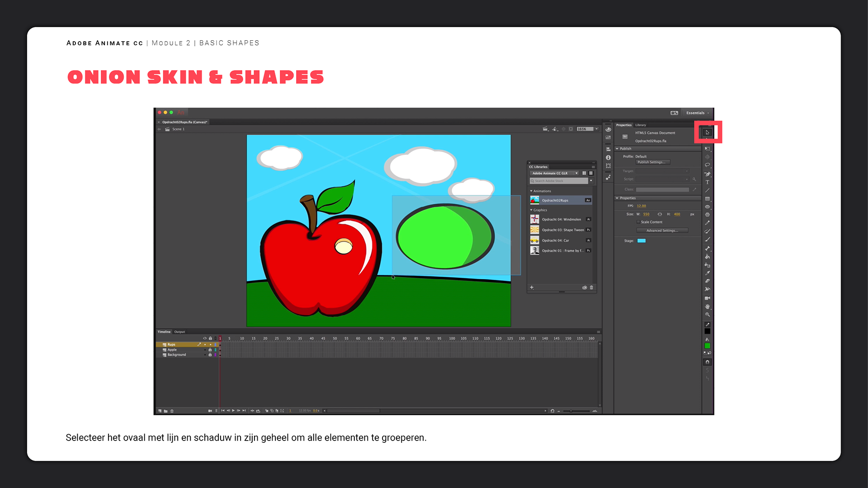
Task: Select the Oval tool
Action: [708, 207]
